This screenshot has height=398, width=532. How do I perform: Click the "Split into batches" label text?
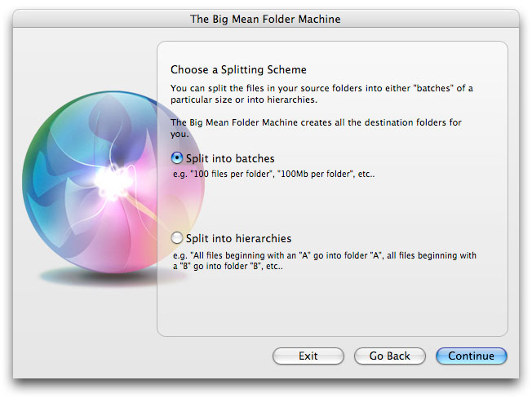(x=230, y=159)
